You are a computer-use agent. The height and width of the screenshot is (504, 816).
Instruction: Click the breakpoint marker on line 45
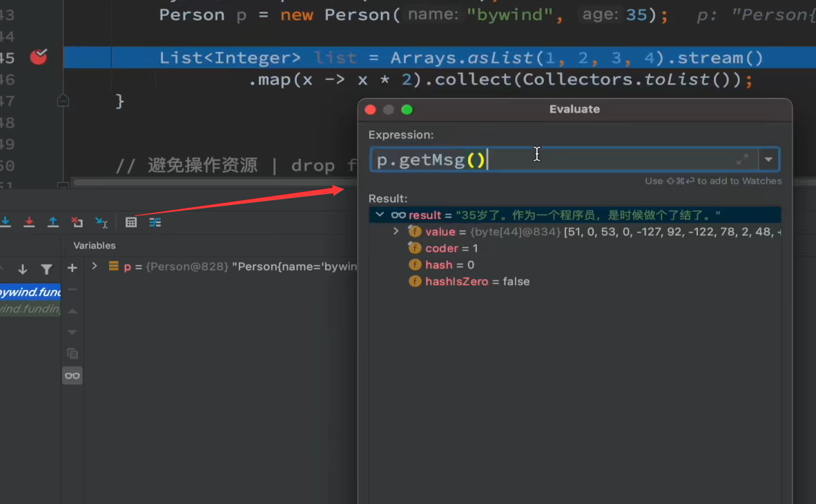coord(38,56)
